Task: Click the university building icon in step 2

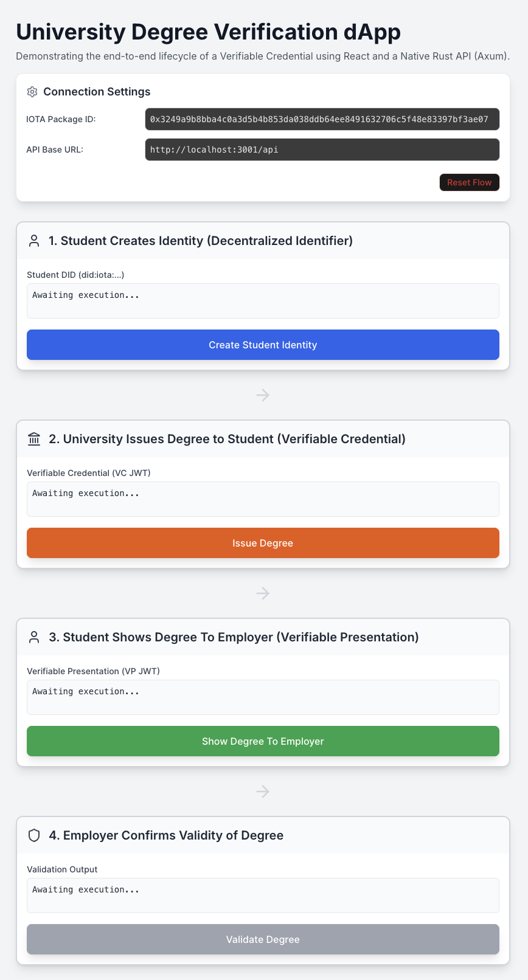Action: point(34,439)
